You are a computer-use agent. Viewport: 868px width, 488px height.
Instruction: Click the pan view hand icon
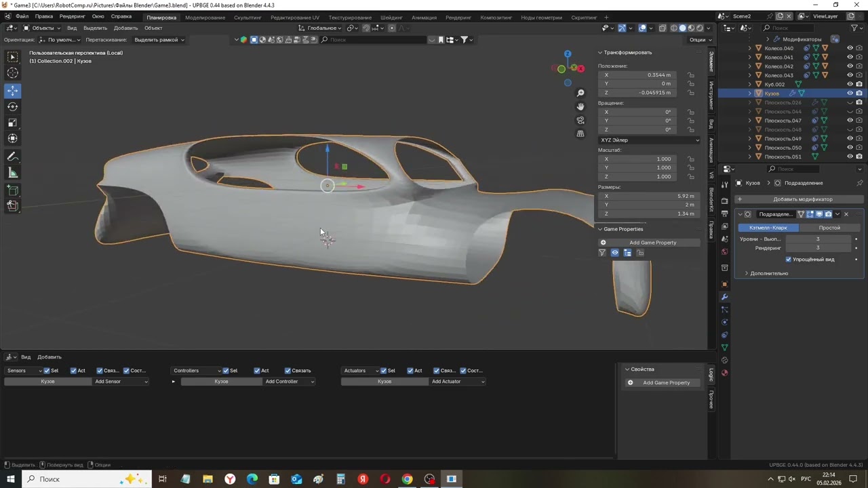580,106
